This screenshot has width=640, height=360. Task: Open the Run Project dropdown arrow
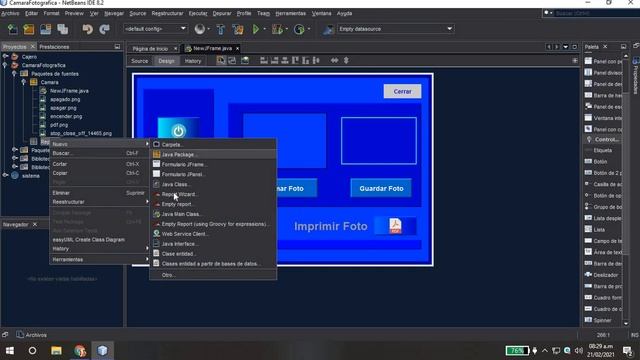(x=264, y=29)
